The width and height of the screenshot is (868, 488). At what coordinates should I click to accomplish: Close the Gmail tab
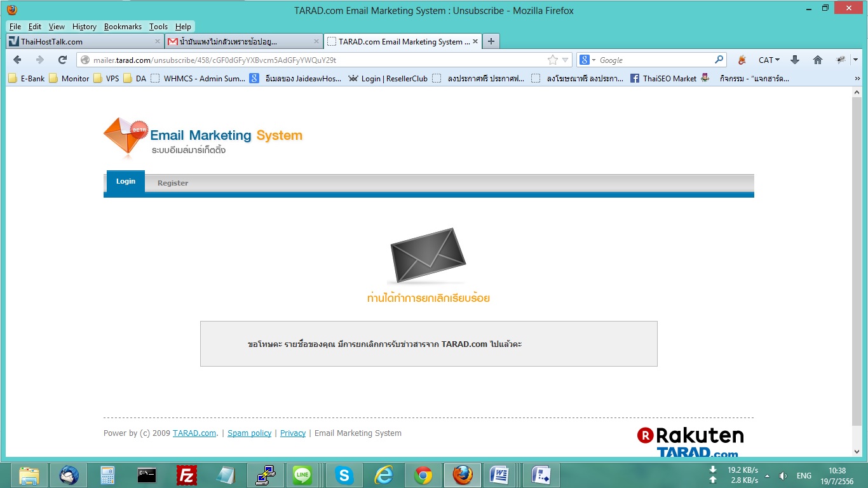click(316, 41)
